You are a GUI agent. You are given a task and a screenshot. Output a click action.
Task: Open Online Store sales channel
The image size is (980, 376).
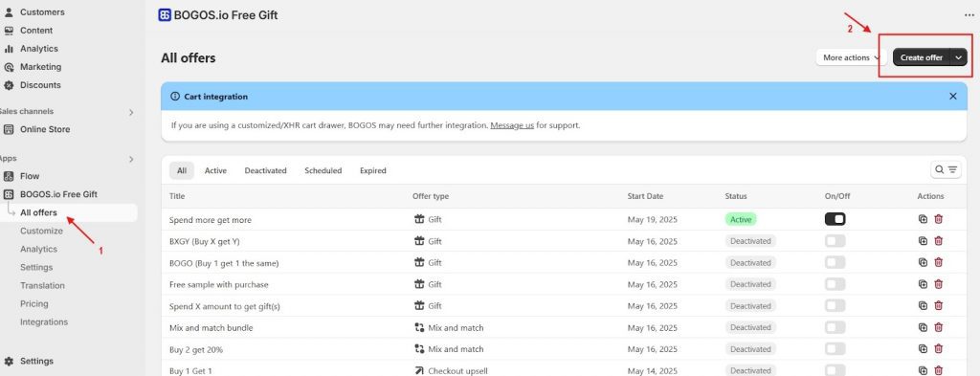tap(44, 129)
